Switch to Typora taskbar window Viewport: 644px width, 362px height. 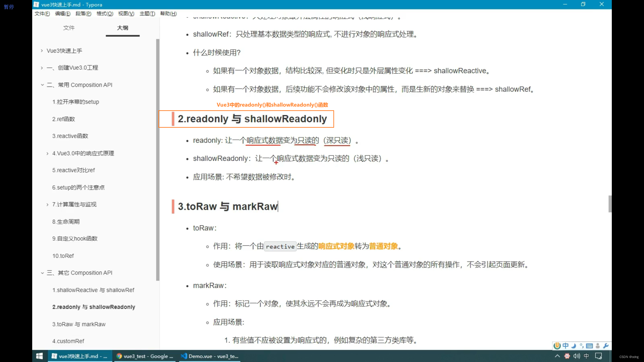80,356
